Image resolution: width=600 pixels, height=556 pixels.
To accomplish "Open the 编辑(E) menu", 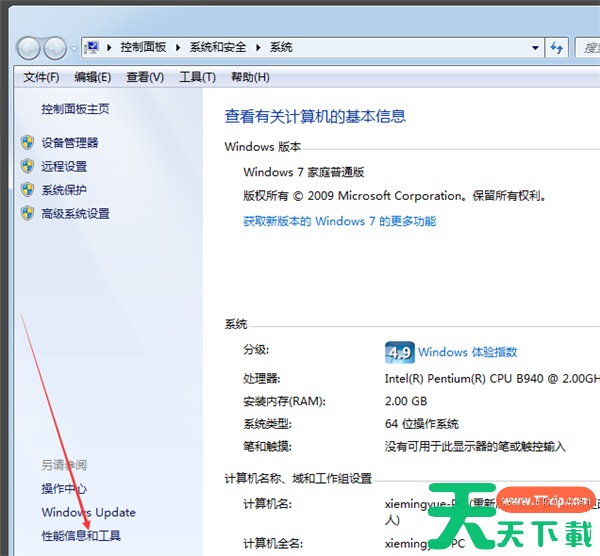I will pos(93,77).
